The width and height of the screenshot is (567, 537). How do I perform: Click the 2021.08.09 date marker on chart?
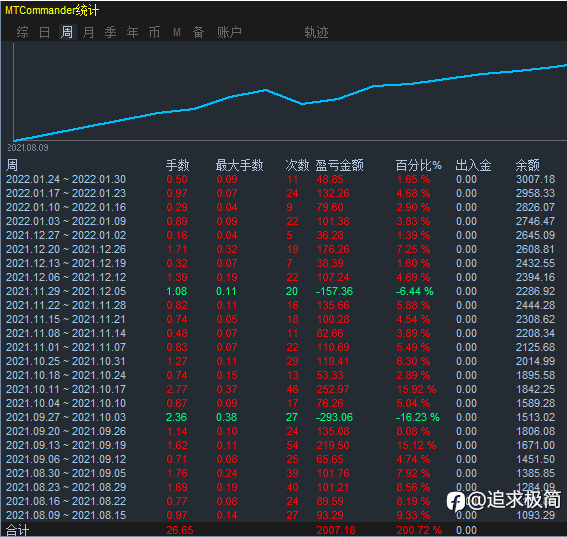28,148
